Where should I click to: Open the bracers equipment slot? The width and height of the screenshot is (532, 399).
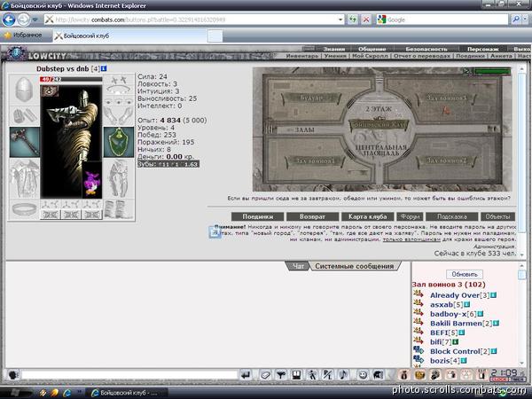pos(25,116)
